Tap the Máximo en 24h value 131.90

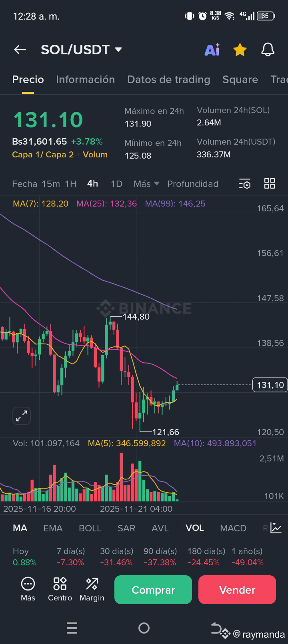pos(138,124)
